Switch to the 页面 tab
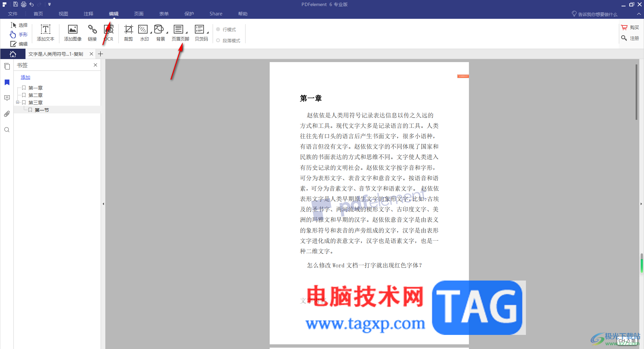Screen dimensions: 644x349 139,14
